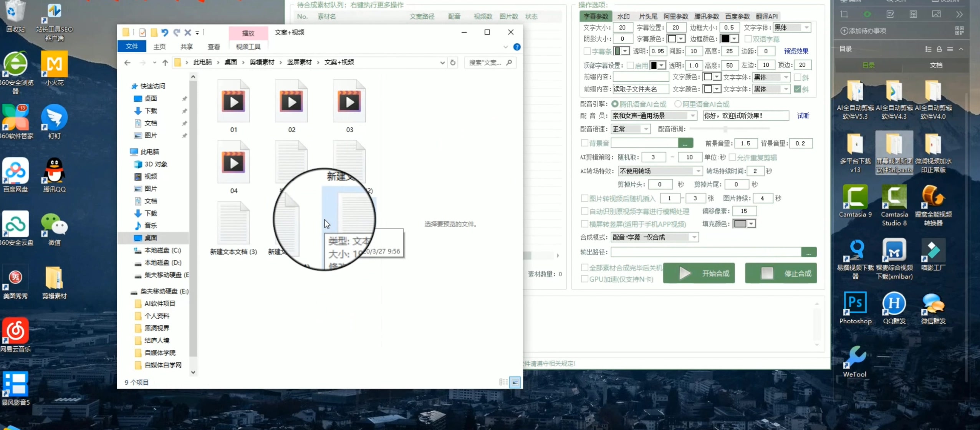Switch to the 共享 tab in File Explorer

(x=186, y=46)
